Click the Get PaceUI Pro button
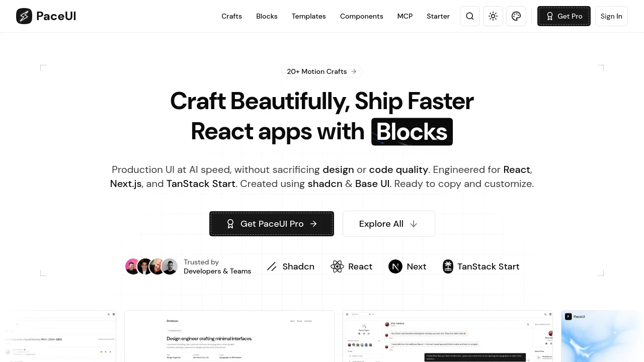The width and height of the screenshot is (644, 362). click(x=272, y=224)
